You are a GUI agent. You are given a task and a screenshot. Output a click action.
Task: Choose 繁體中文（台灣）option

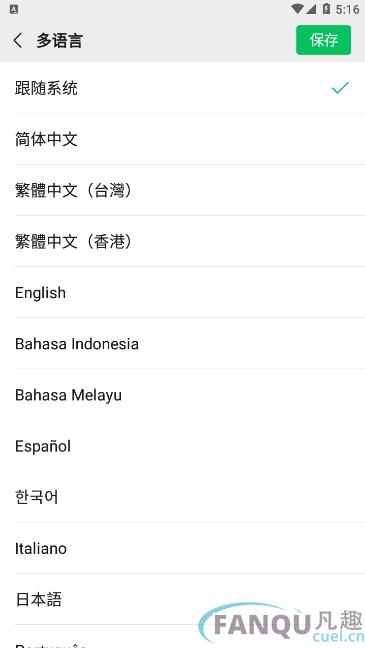click(x=182, y=190)
